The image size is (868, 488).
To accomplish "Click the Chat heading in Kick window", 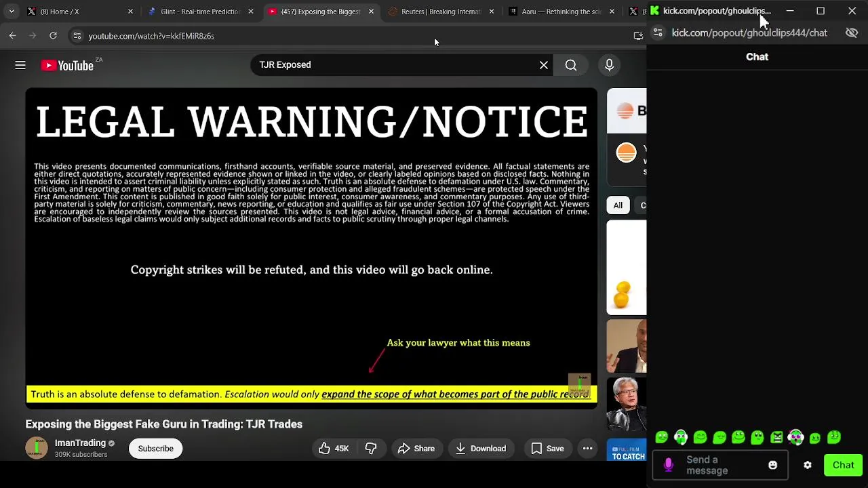I will coord(757,57).
